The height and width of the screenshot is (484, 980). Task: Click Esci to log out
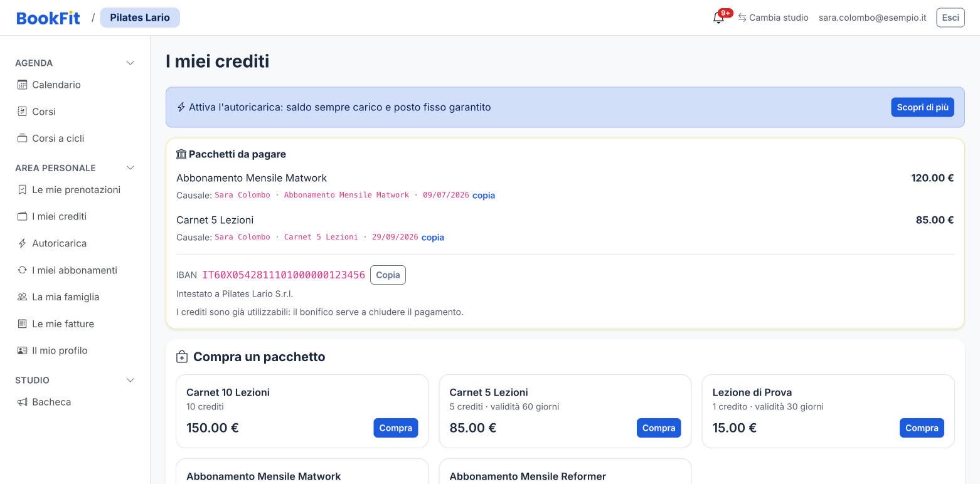click(951, 18)
